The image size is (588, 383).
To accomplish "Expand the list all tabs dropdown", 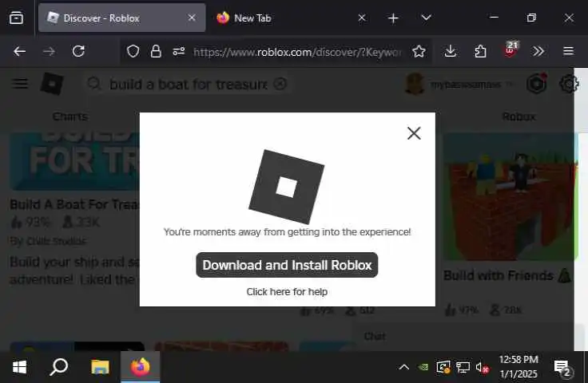I will point(426,18).
